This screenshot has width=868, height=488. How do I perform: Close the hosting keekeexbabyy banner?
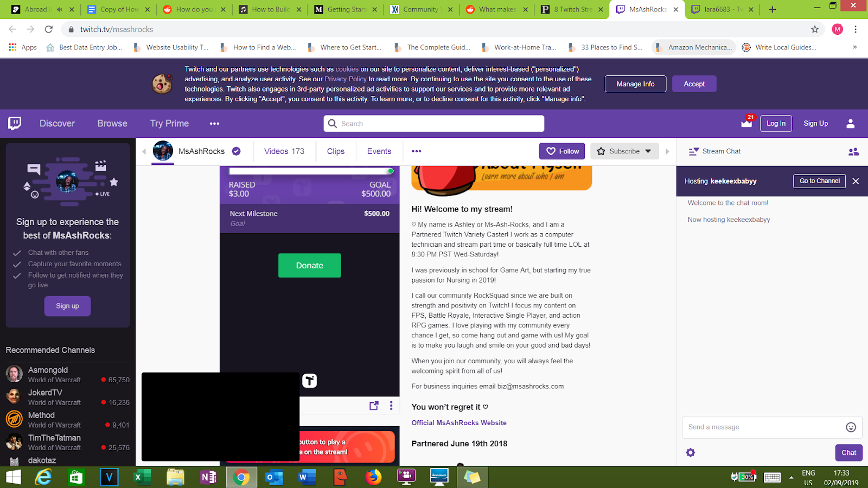(856, 181)
